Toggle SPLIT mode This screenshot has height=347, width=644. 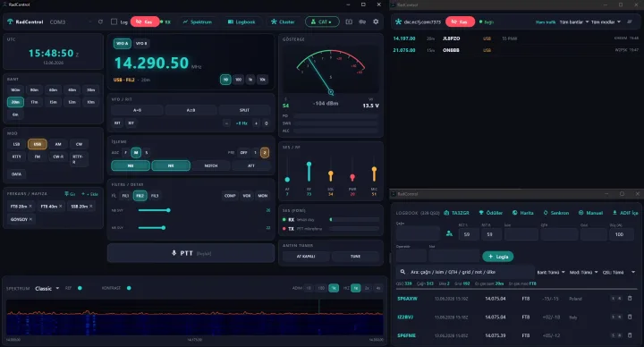click(x=244, y=110)
